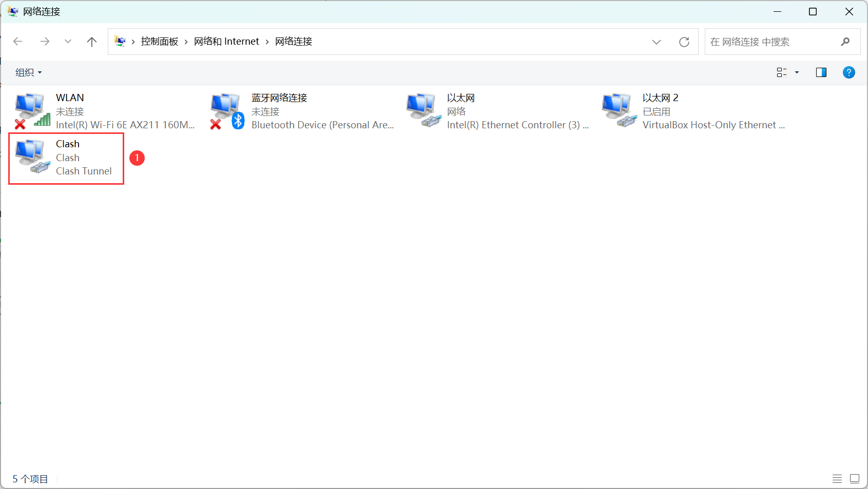Go forward with the forward arrow

45,42
